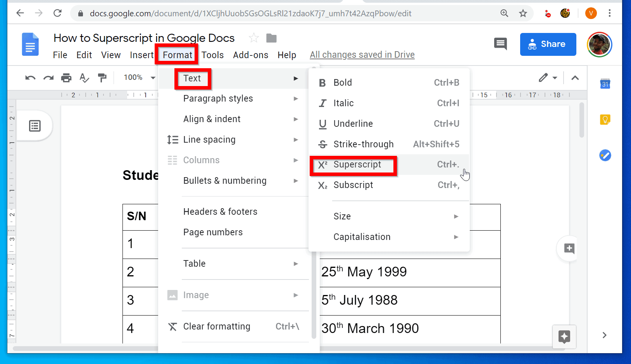Expand Align & indent submenu
The width and height of the screenshot is (631, 364).
(234, 119)
